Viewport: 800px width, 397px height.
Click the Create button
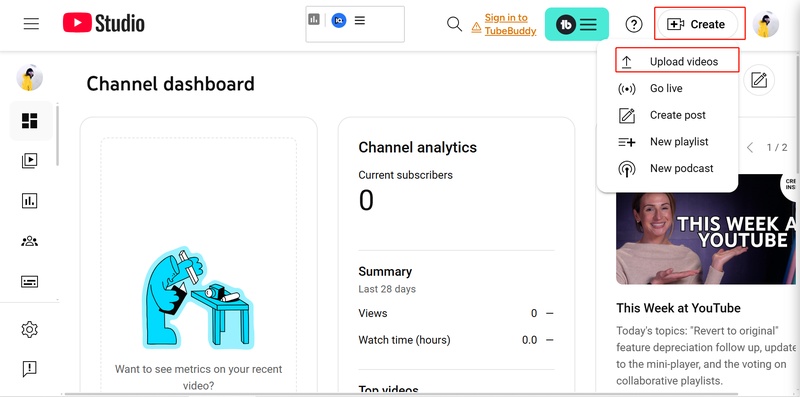(x=697, y=24)
